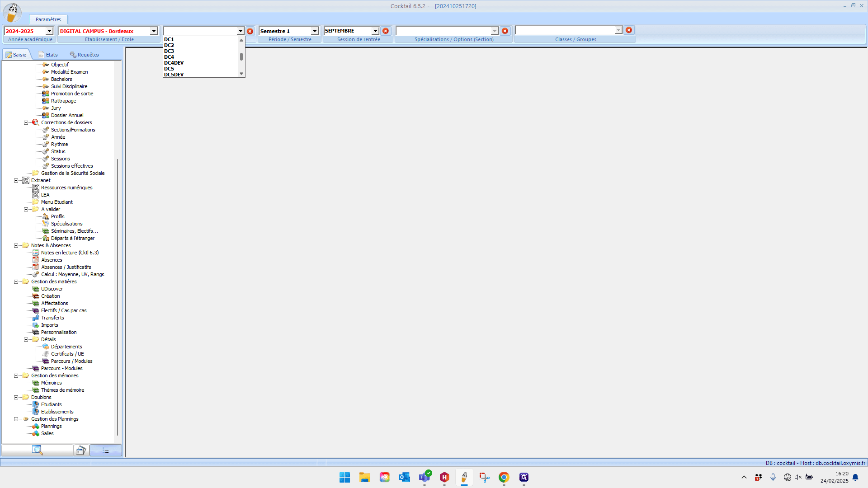This screenshot has height=488, width=868.
Task: Select DC5DEV in the open list
Action: 200,75
